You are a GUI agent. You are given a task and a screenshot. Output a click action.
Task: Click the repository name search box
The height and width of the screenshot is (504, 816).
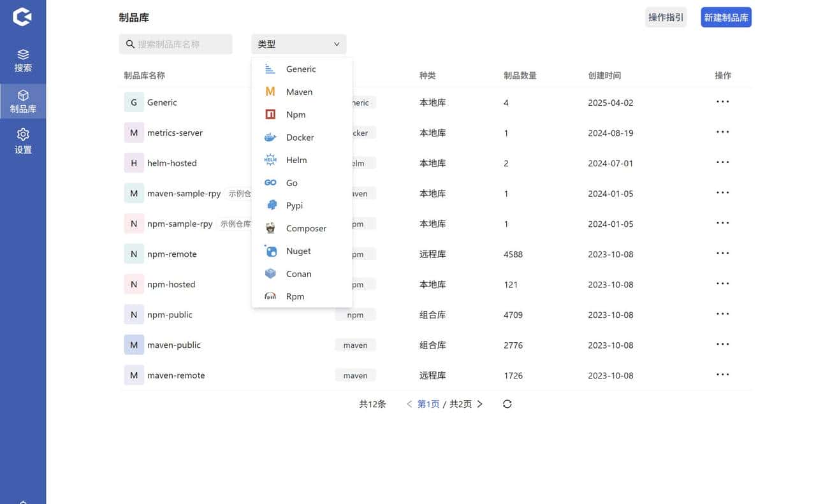pos(175,44)
